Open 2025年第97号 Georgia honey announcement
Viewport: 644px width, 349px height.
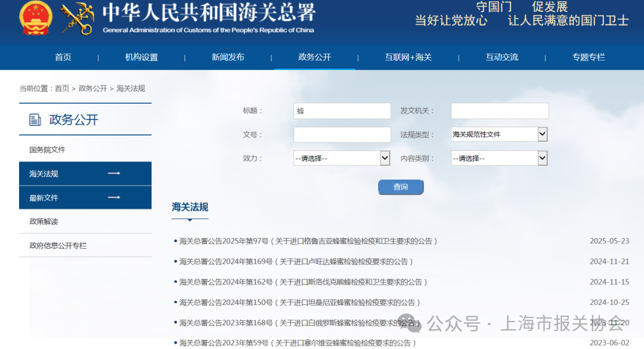[x=308, y=241]
